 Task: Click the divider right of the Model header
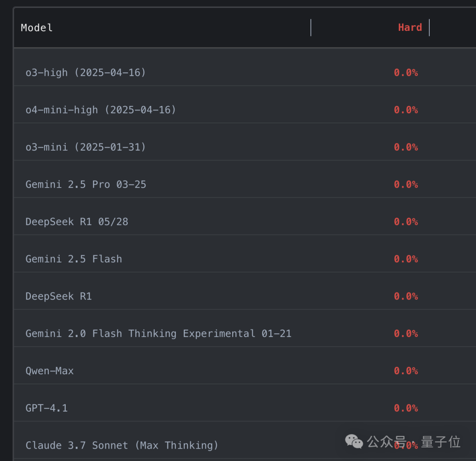[x=311, y=28]
